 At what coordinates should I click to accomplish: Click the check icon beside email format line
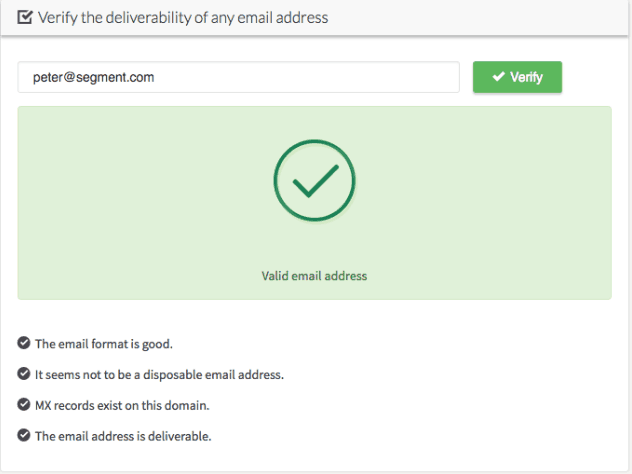point(24,343)
